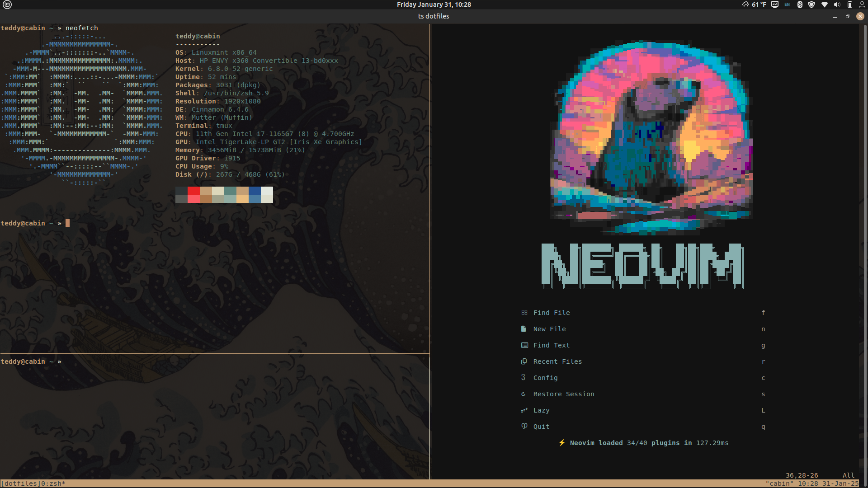
Task: Select the Find Text entry label
Action: (552, 345)
